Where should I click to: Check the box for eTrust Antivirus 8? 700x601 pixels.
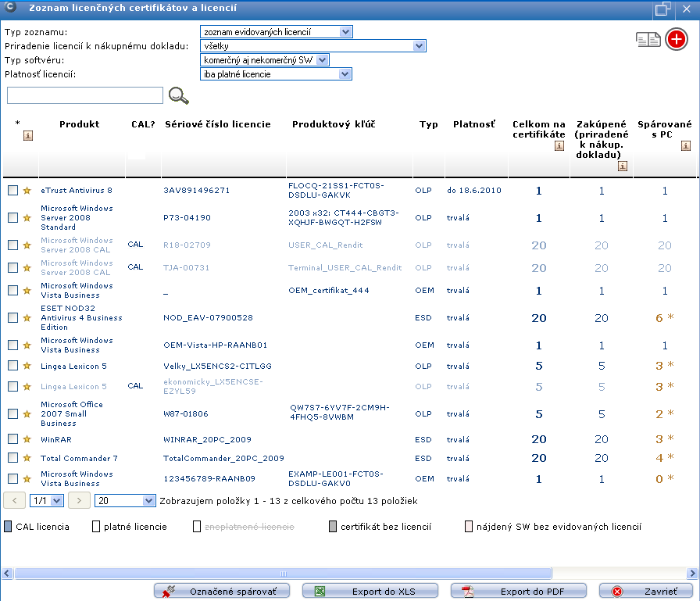pyautogui.click(x=13, y=191)
